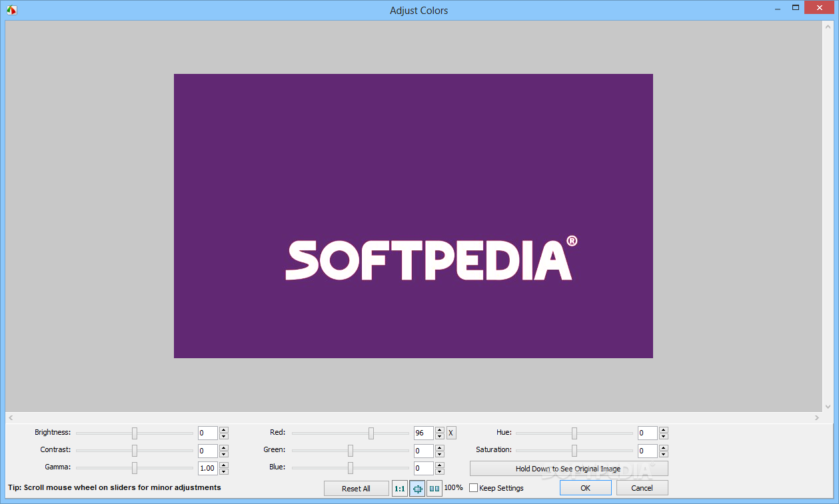Select the side-by-side compare view icon
Viewport: 839px width, 504px height.
pos(434,489)
